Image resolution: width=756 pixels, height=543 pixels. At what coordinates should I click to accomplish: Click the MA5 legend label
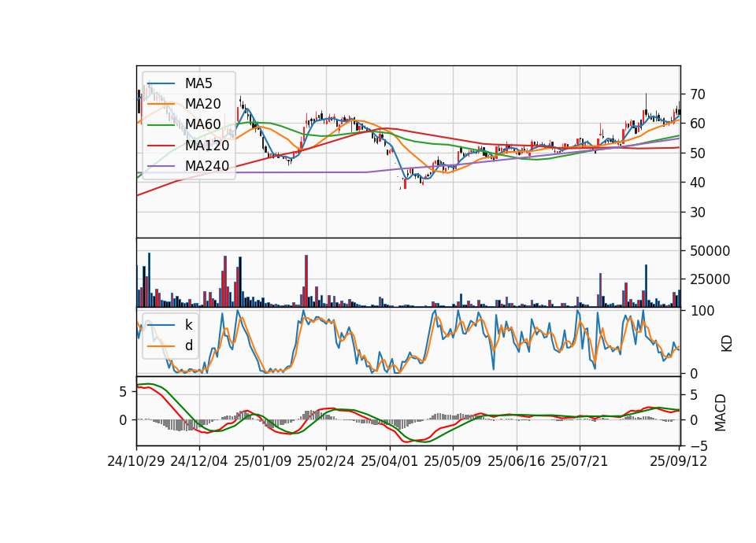click(198, 83)
